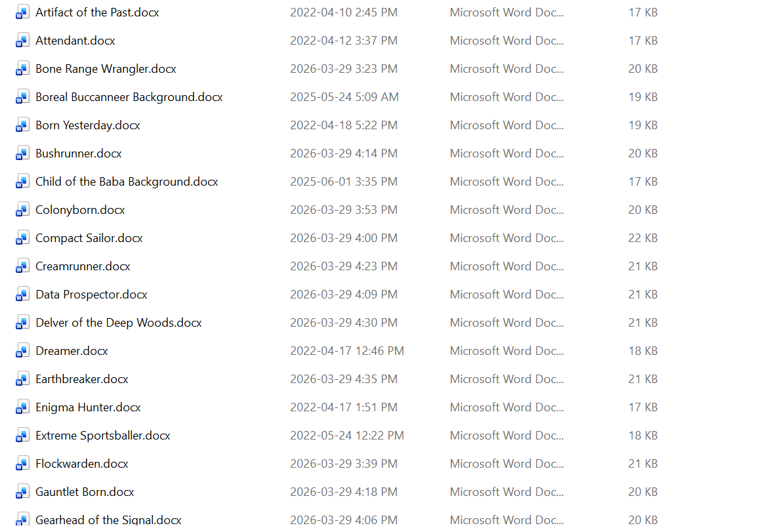Click the 2022-04-17 12:46 PM date for Dreamer.docx
772x532 pixels.
347,351
